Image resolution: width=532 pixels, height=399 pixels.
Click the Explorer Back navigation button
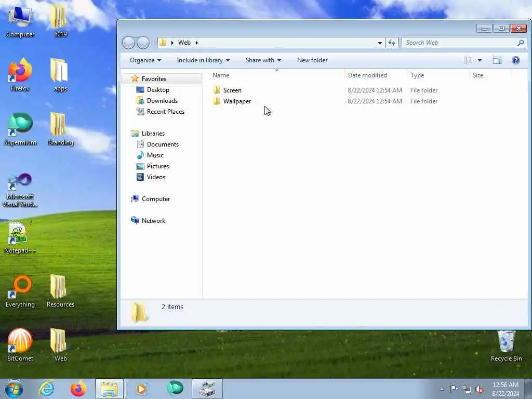(129, 43)
